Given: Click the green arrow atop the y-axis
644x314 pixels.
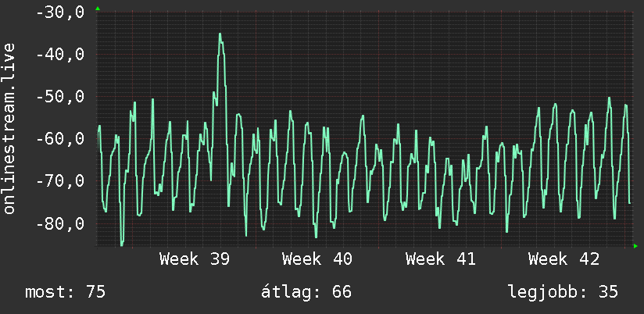Looking at the screenshot, I should click(x=98, y=9).
